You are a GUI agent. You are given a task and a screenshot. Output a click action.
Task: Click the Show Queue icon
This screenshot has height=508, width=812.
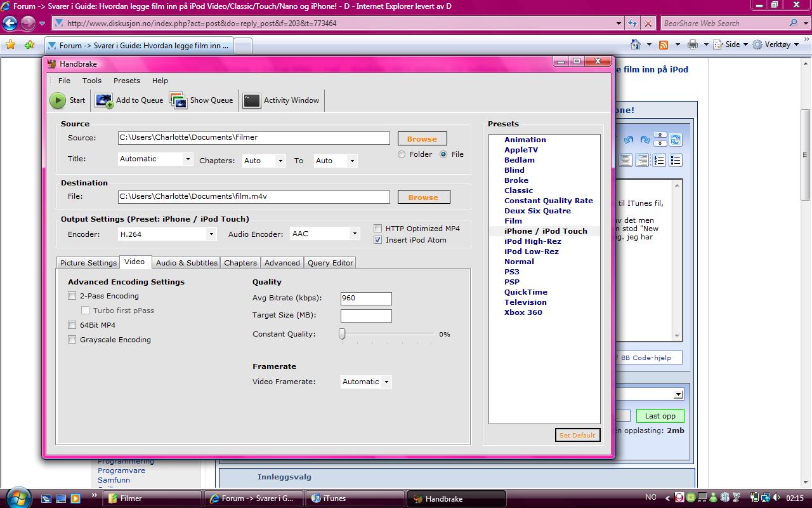pos(178,100)
